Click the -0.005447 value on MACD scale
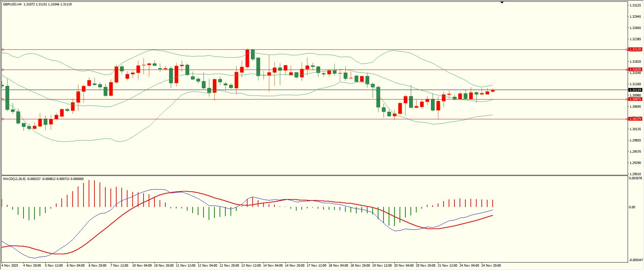The height and width of the screenshot is (270, 644). 635,260
